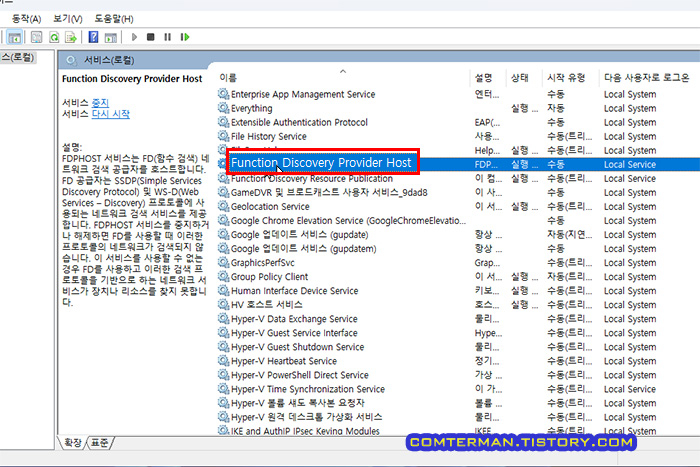The width and height of the screenshot is (700, 467).
Task: Restart the service with the restart icon
Action: (185, 37)
